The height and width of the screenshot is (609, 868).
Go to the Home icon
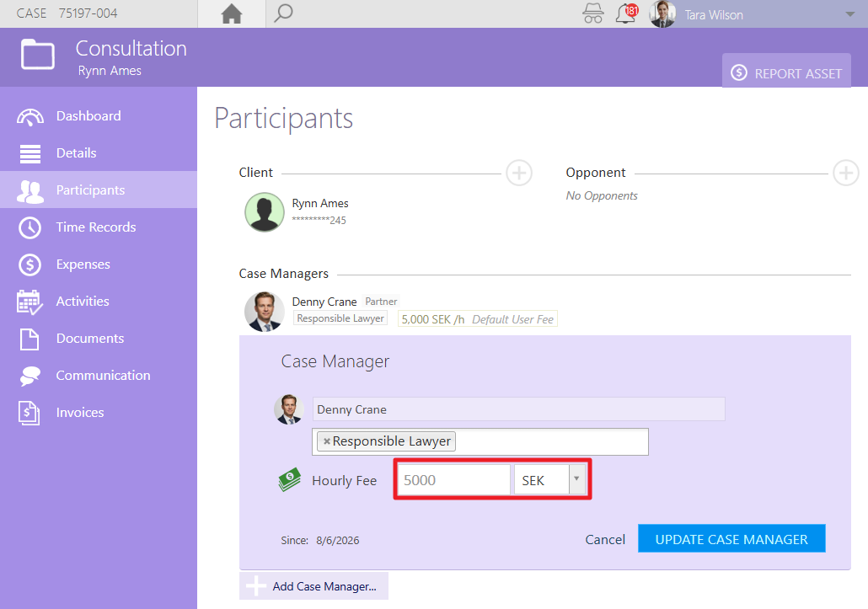point(232,13)
